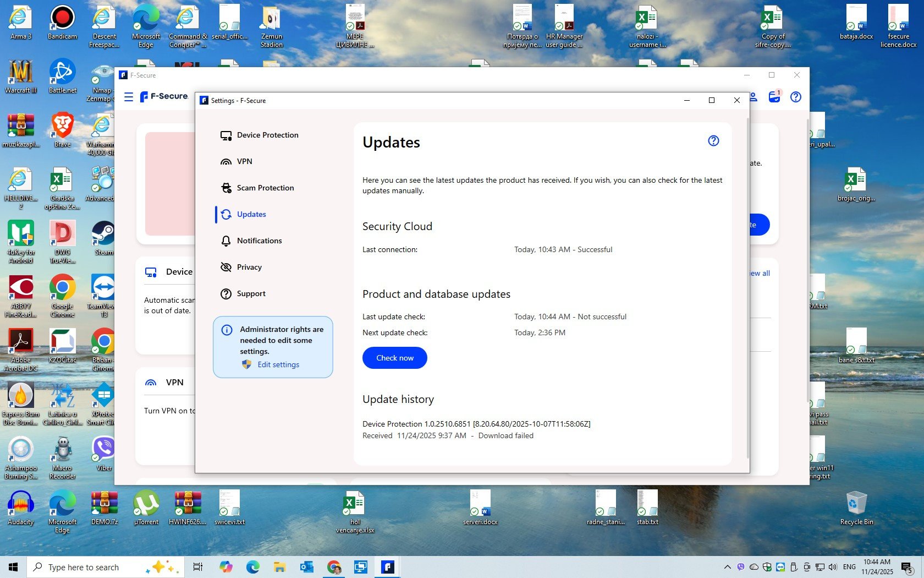The image size is (924, 578).
Task: Click the Support sidebar item
Action: click(x=251, y=294)
